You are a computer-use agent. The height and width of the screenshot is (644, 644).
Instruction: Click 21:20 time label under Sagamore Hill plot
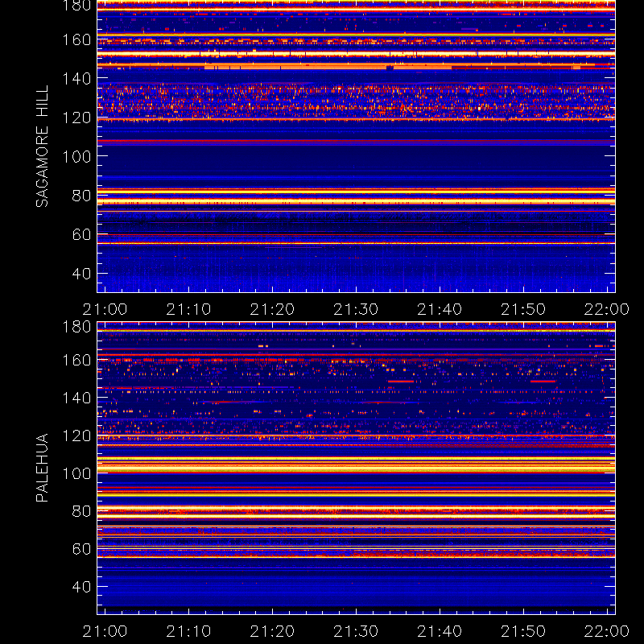point(272,309)
